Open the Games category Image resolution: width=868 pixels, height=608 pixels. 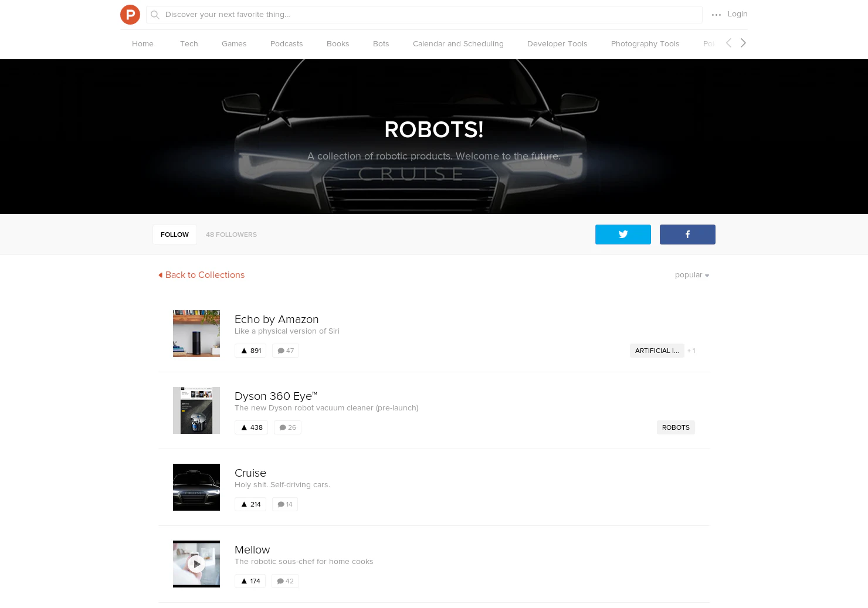click(234, 44)
